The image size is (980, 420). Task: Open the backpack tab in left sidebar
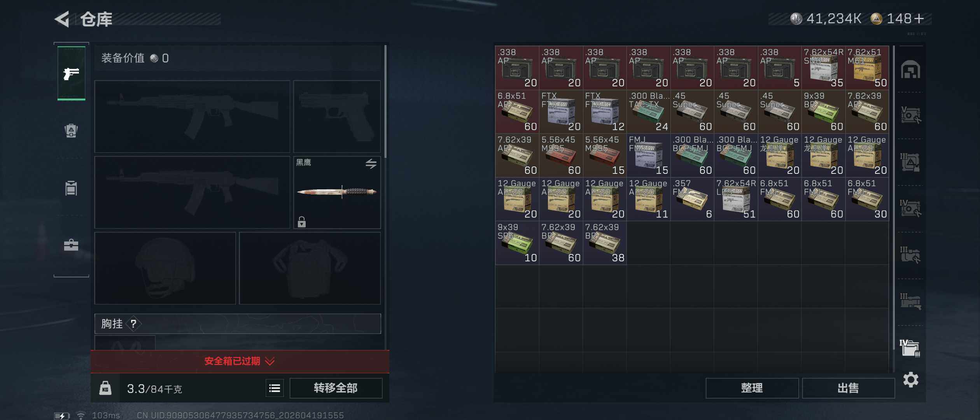point(71,131)
